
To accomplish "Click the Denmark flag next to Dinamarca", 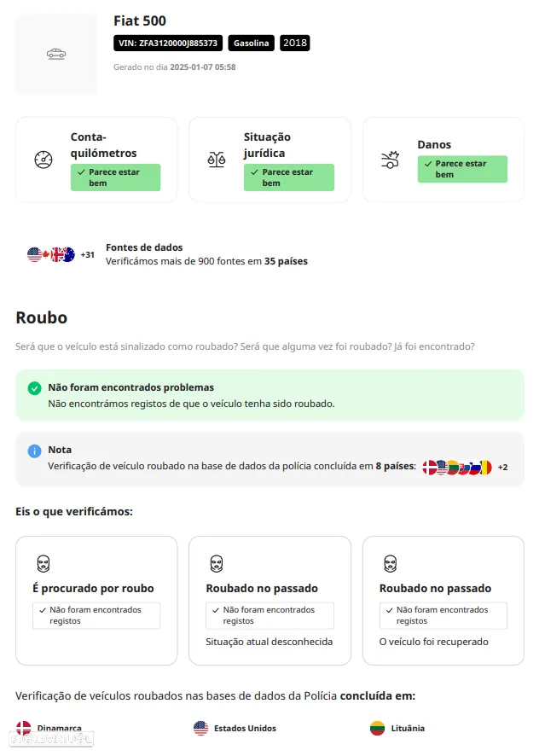I will coord(24,728).
